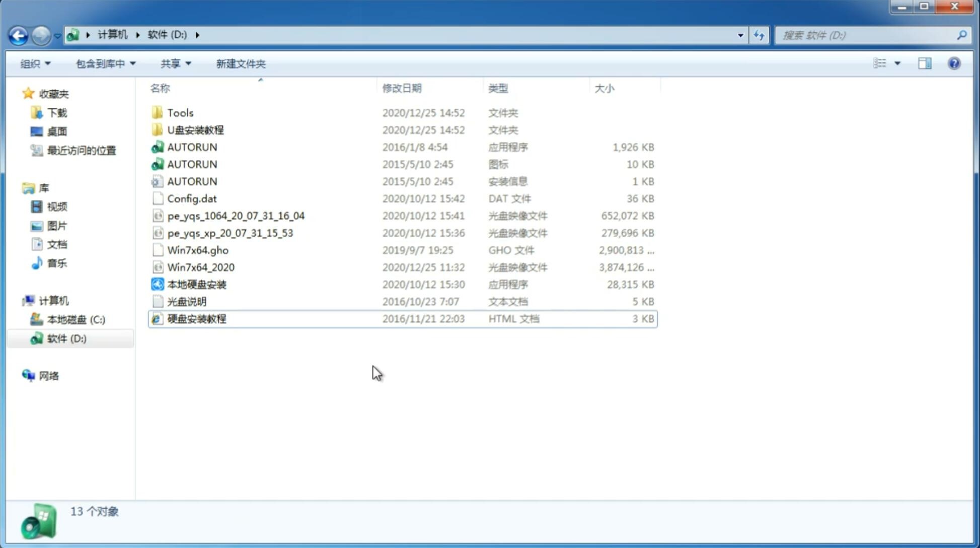
Task: Click the back navigation button
Action: 18,34
